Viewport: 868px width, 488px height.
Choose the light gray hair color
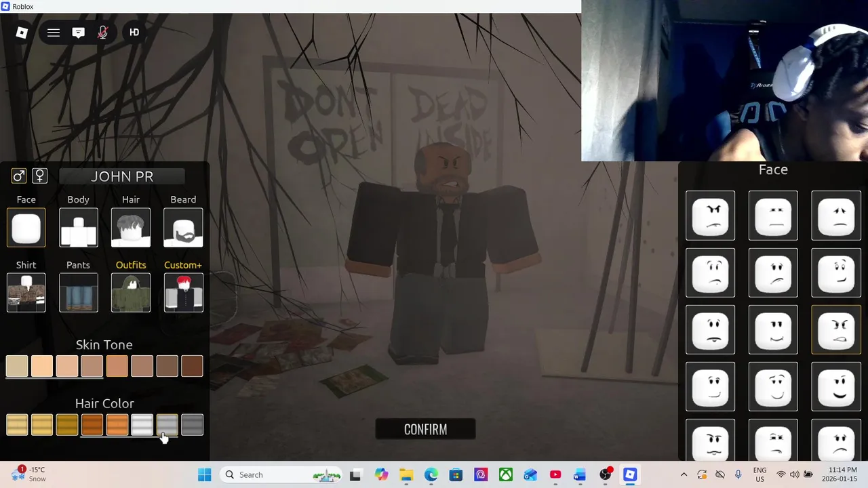167,425
